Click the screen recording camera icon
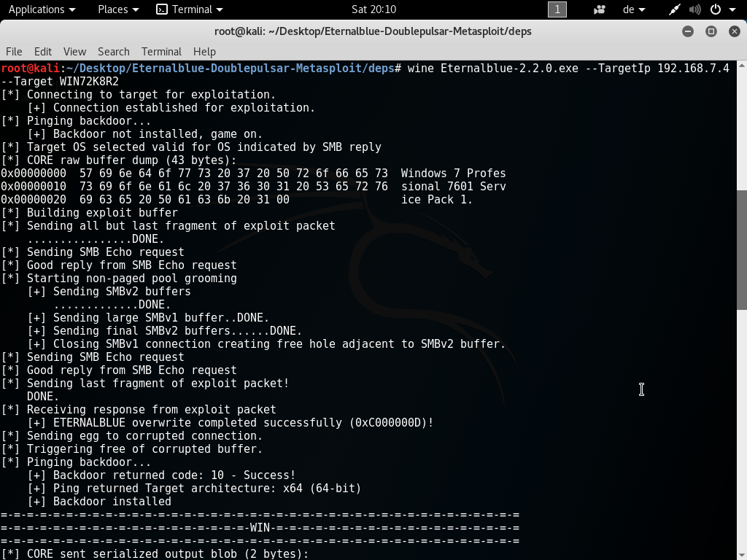 [x=599, y=9]
